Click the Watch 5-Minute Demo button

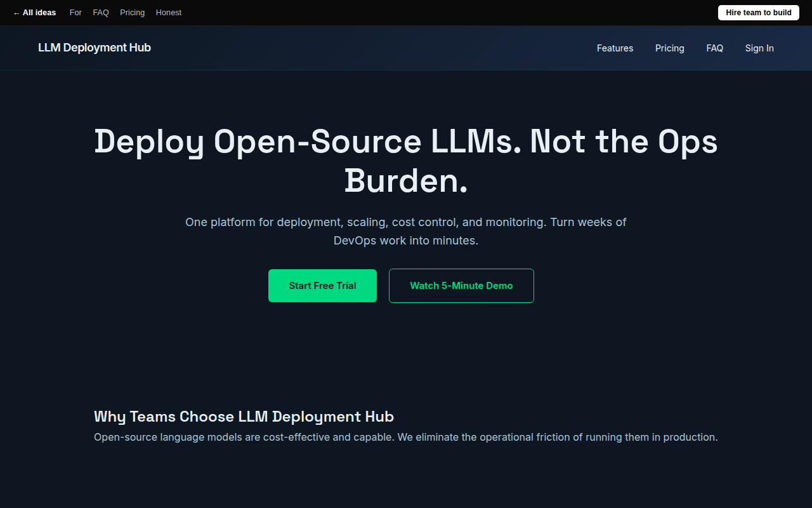(461, 286)
